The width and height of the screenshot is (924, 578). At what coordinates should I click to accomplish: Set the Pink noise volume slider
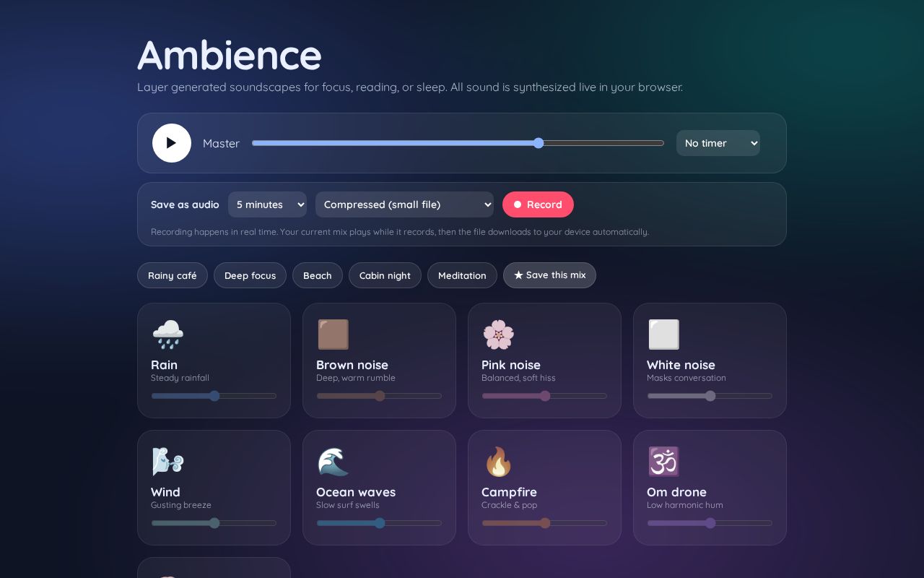tap(544, 396)
